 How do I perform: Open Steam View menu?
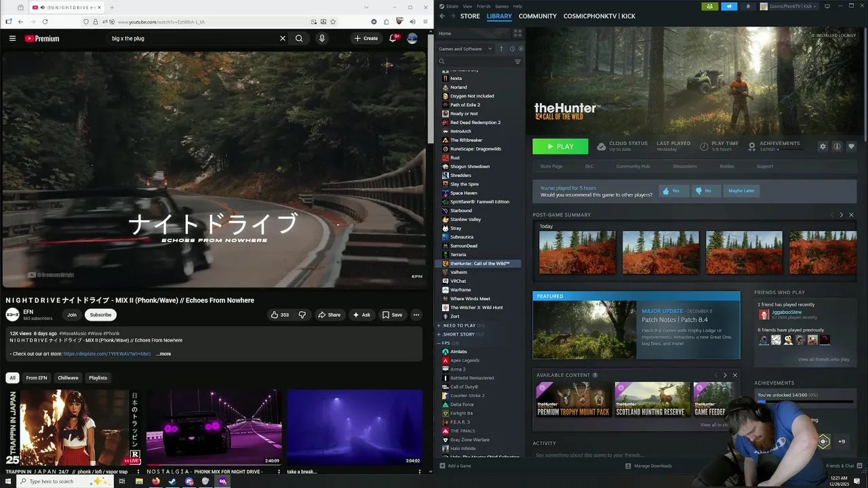(x=467, y=6)
